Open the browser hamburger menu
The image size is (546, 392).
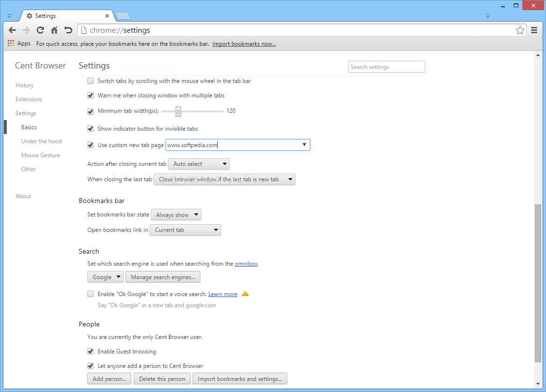[534, 30]
